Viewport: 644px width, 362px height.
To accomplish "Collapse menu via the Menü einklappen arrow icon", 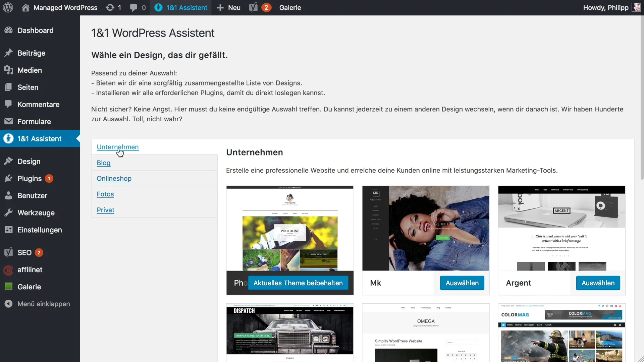I will click(9, 304).
